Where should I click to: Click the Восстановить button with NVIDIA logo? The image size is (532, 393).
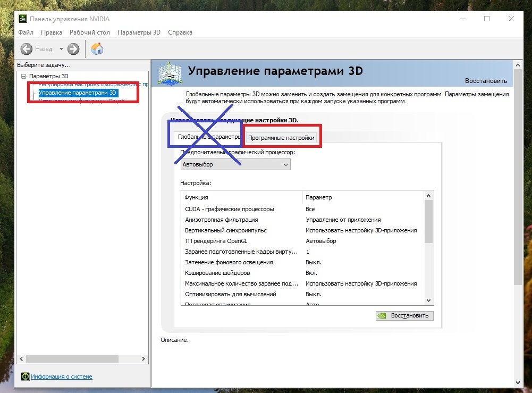[x=404, y=315]
